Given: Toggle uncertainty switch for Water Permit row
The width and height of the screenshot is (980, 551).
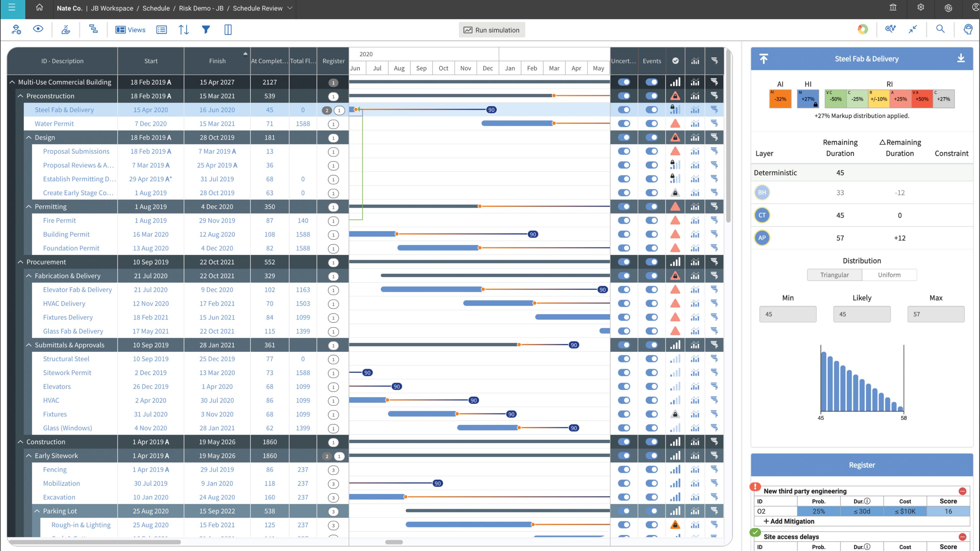Looking at the screenshot, I should [x=624, y=124].
